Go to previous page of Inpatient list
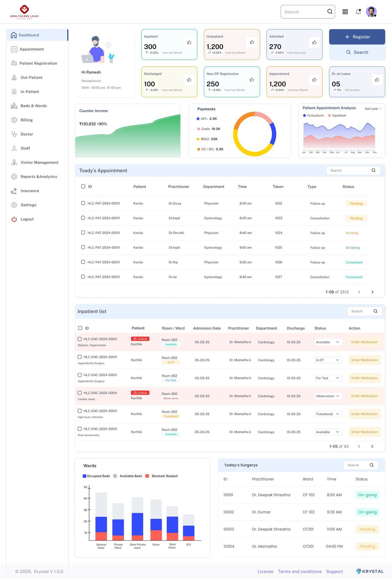 pyautogui.click(x=359, y=446)
